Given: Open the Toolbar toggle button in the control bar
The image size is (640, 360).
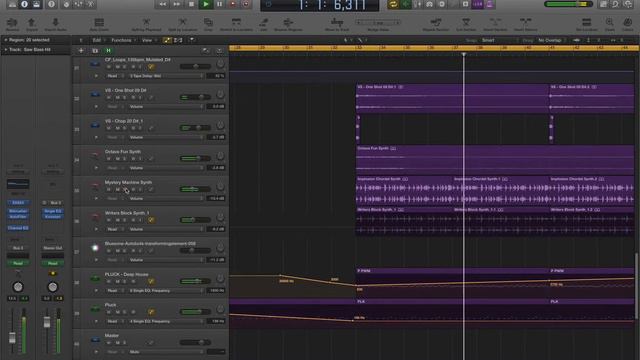Looking at the screenshot, I should (x=36, y=4).
